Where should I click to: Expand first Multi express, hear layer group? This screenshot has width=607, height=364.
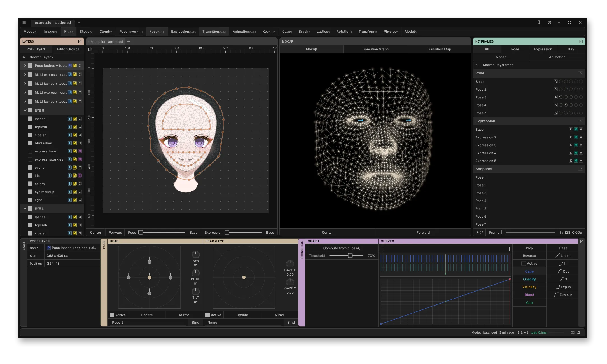(x=25, y=74)
